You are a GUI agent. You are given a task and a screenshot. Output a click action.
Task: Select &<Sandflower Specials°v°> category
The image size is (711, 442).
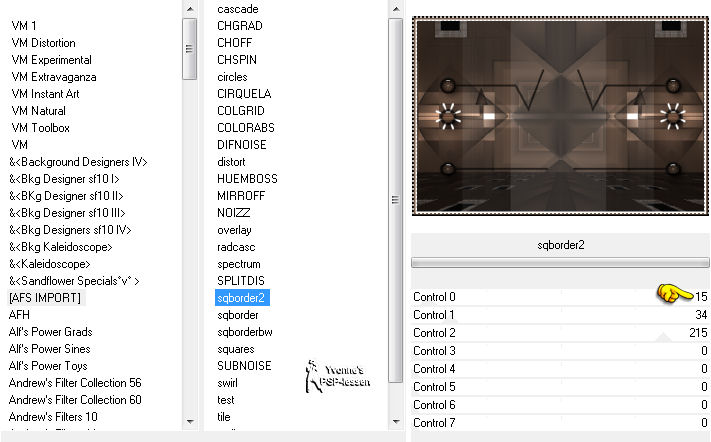pos(74,281)
